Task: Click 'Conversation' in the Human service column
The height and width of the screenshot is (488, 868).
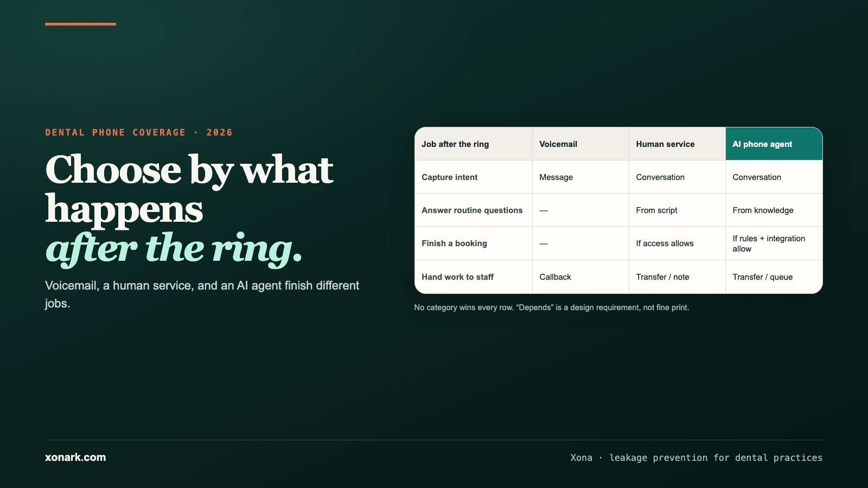Action: (677, 177)
